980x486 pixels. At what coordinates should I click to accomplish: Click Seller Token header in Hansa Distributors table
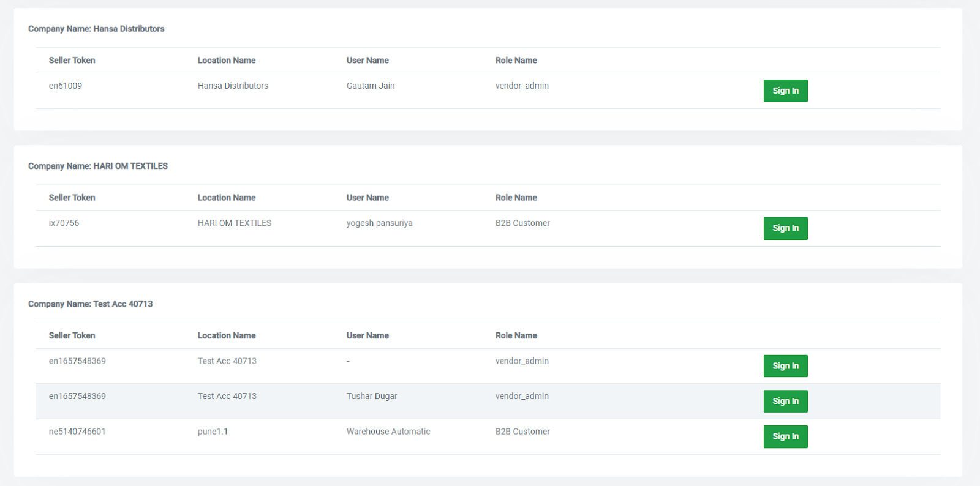click(x=72, y=60)
